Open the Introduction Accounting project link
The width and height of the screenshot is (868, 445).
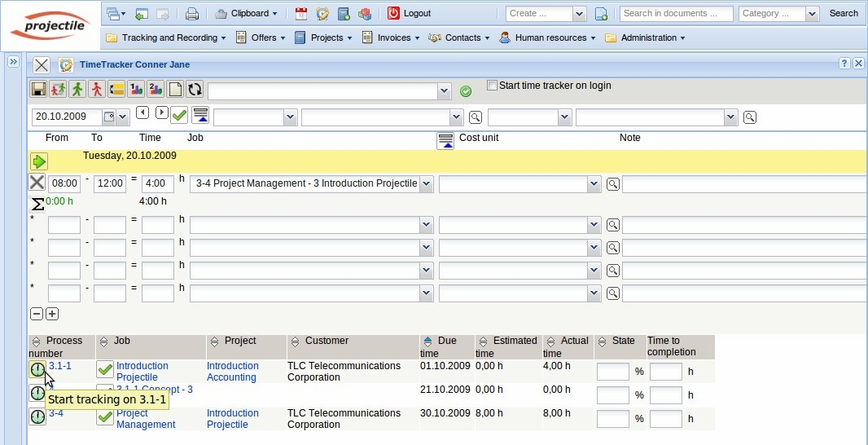232,372
